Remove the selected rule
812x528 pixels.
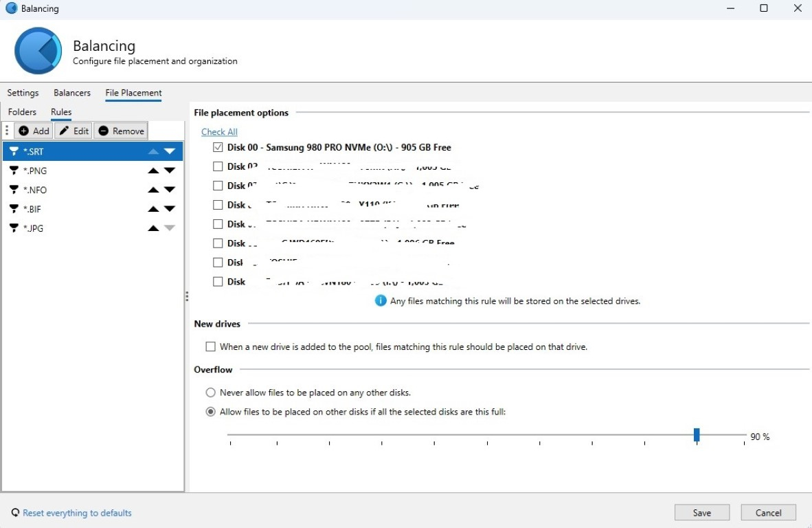pos(121,131)
